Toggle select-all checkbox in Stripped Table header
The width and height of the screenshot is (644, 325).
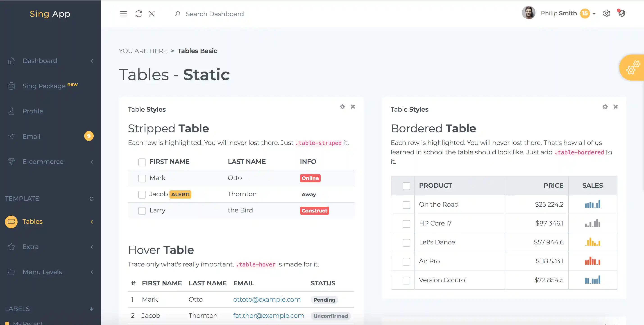point(142,162)
